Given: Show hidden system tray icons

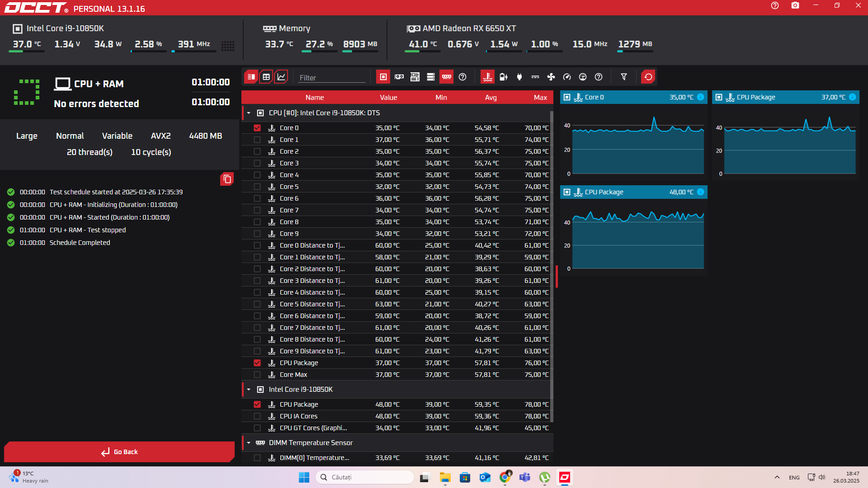Looking at the screenshot, I should click(x=777, y=477).
